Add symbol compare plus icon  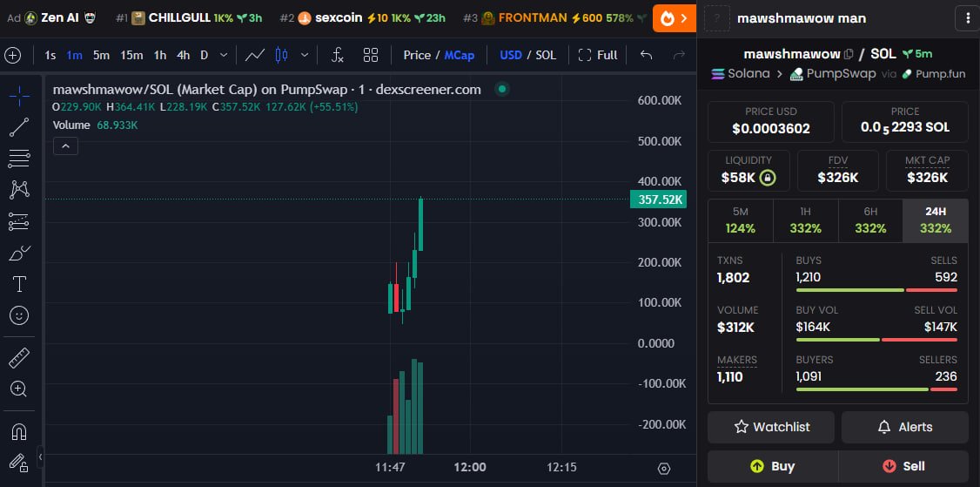[x=13, y=55]
